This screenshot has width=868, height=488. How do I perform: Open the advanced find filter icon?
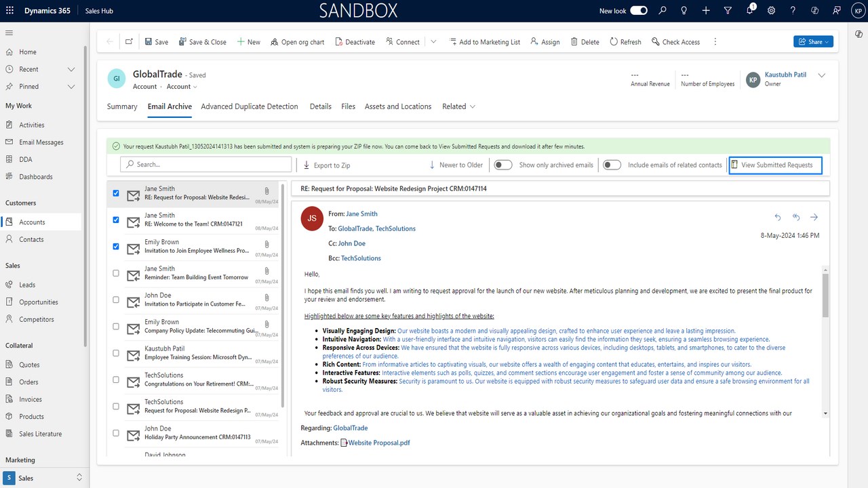click(x=728, y=11)
